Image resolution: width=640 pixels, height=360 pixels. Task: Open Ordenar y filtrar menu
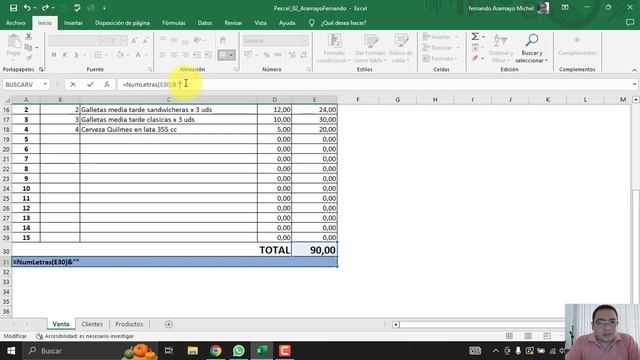click(501, 48)
